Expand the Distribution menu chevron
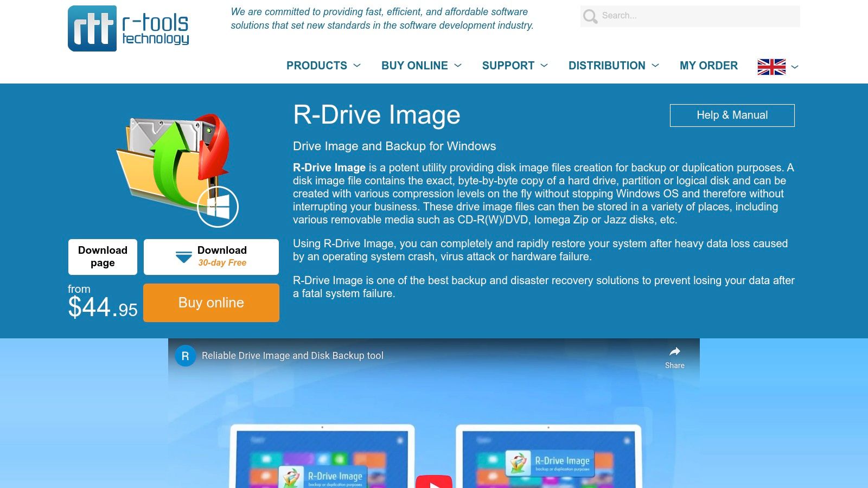868x488 pixels. (x=655, y=66)
